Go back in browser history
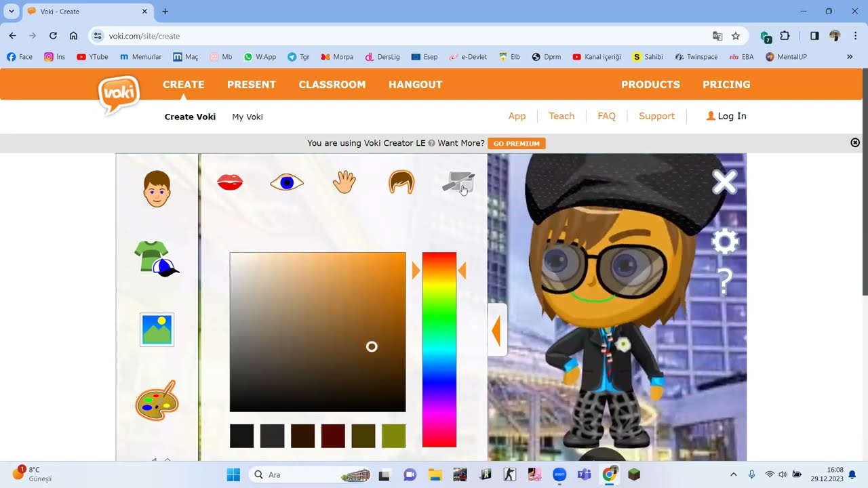This screenshot has width=868, height=488. [12, 36]
